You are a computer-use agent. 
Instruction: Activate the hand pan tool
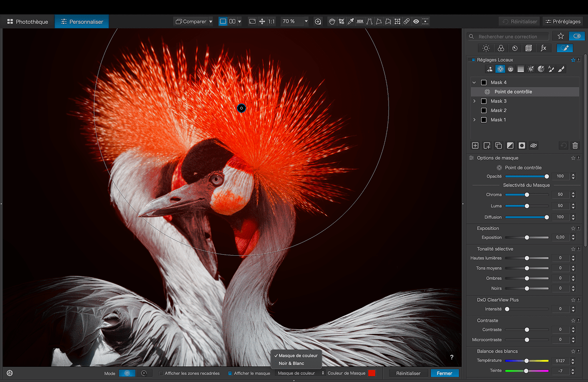[332, 22]
